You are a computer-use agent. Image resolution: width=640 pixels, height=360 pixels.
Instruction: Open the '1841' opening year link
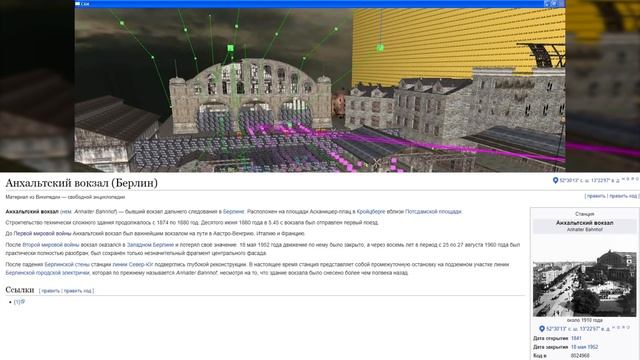576,338
